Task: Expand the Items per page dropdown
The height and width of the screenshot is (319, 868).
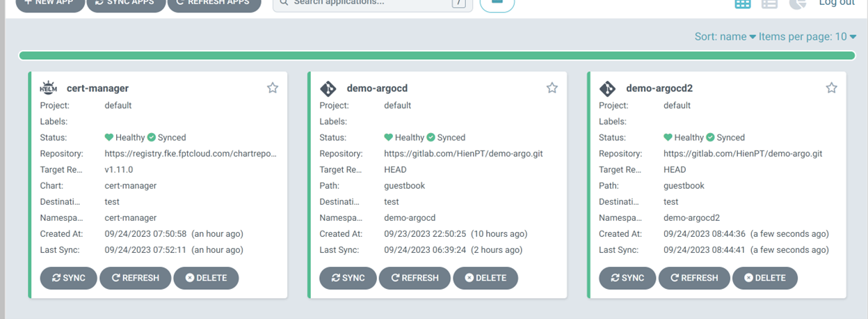Action: pyautogui.click(x=807, y=37)
